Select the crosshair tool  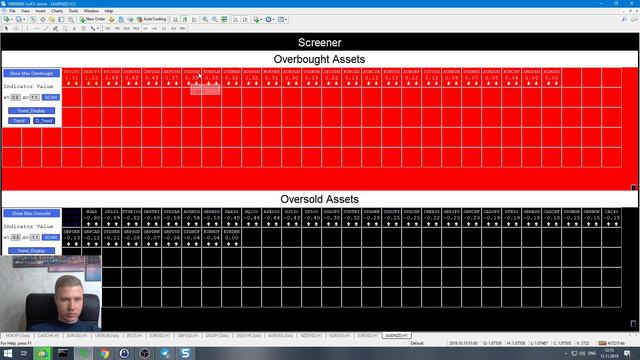coord(16,29)
